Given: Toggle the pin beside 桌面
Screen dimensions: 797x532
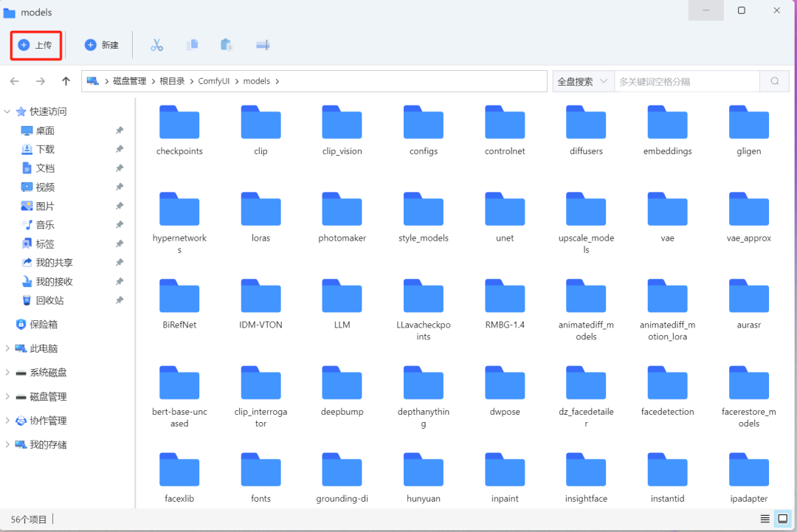Looking at the screenshot, I should [x=120, y=131].
